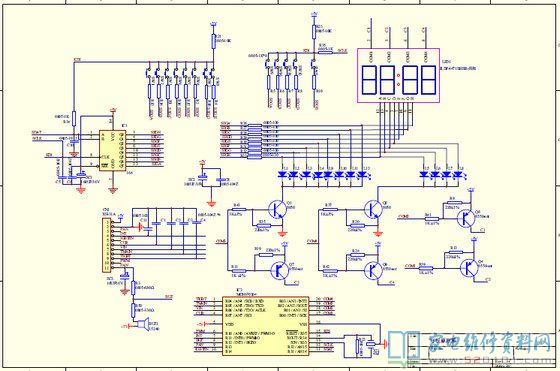Select the first LED L1 in the diode row
560x371 pixels.
282,175
